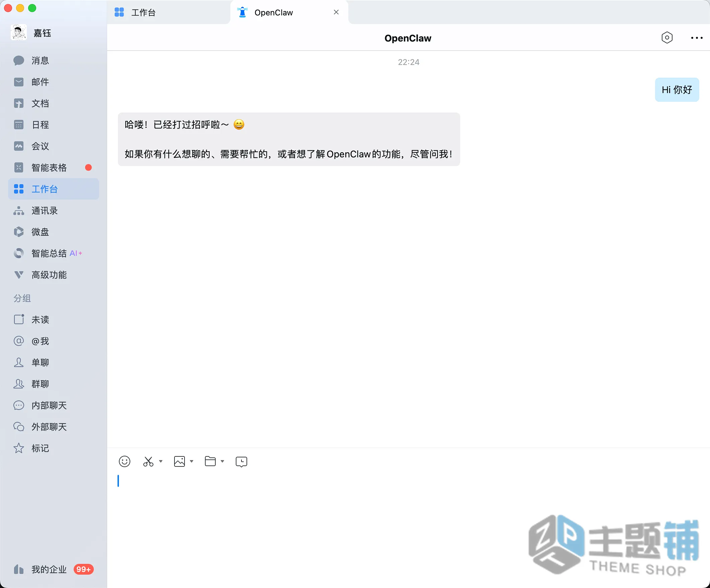
Task: Open 智能总结 AI summary
Action: [x=54, y=253]
